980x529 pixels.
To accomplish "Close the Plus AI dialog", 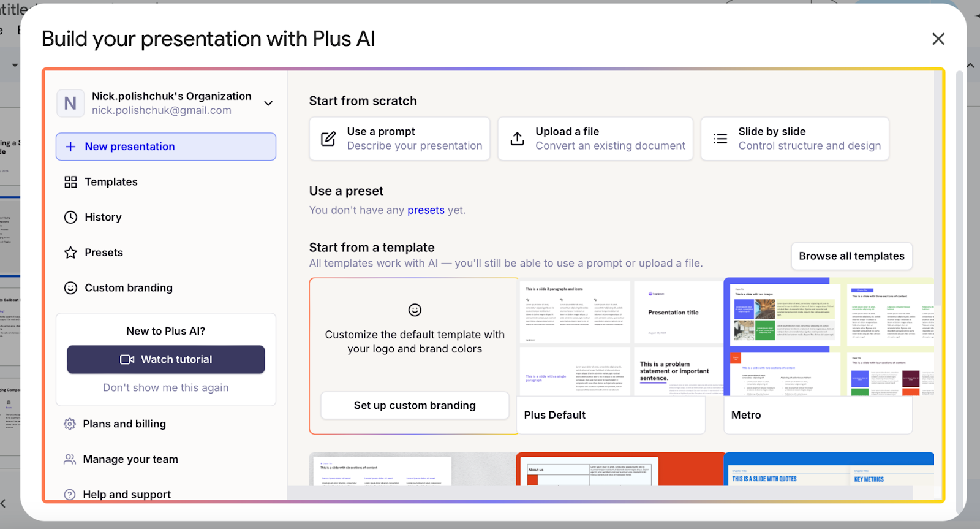I will (x=938, y=39).
